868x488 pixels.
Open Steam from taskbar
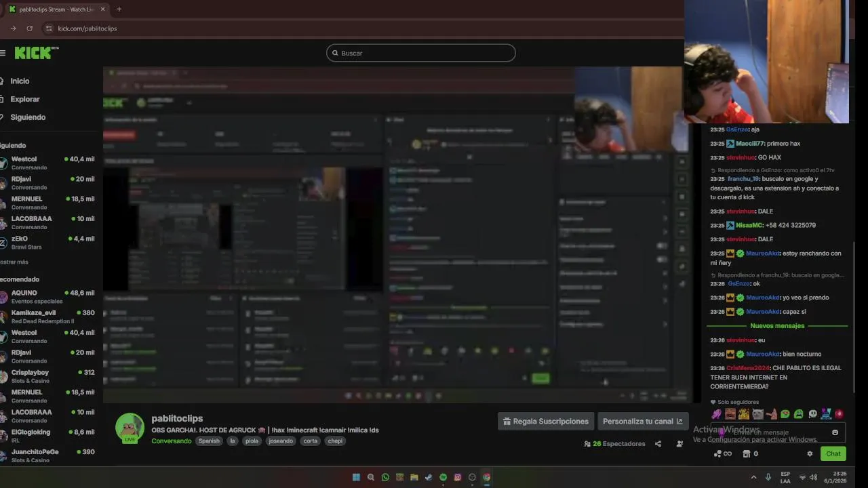click(429, 477)
